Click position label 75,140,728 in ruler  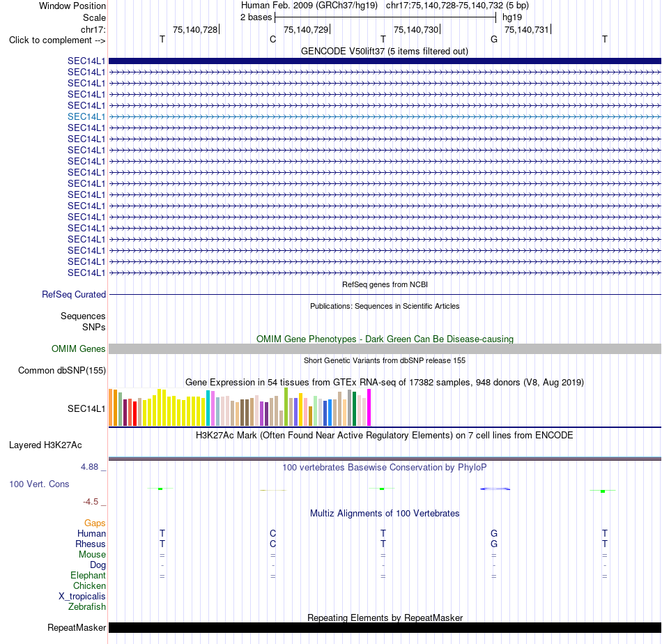[195, 29]
